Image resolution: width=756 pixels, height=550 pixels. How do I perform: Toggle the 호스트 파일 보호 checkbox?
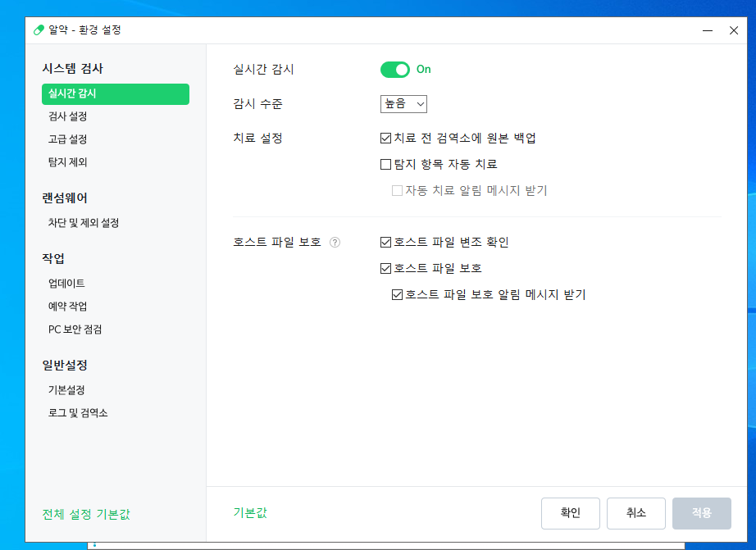click(385, 268)
